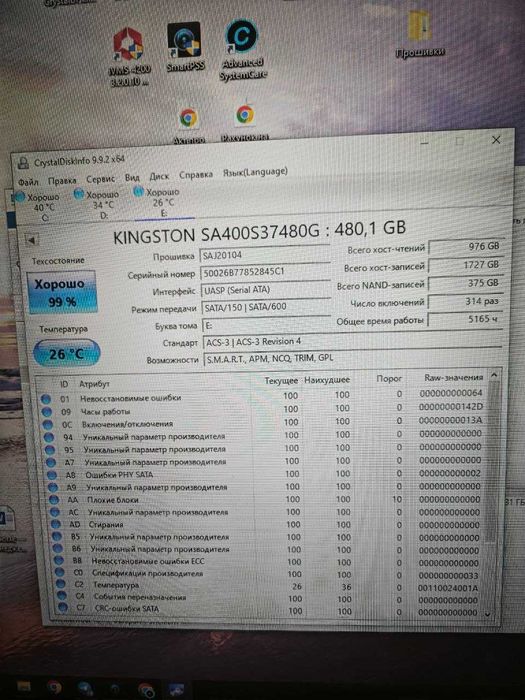Open first Chrome icon in the taskbar
Image resolution: width=525 pixels, height=700 pixels.
pos(54,686)
